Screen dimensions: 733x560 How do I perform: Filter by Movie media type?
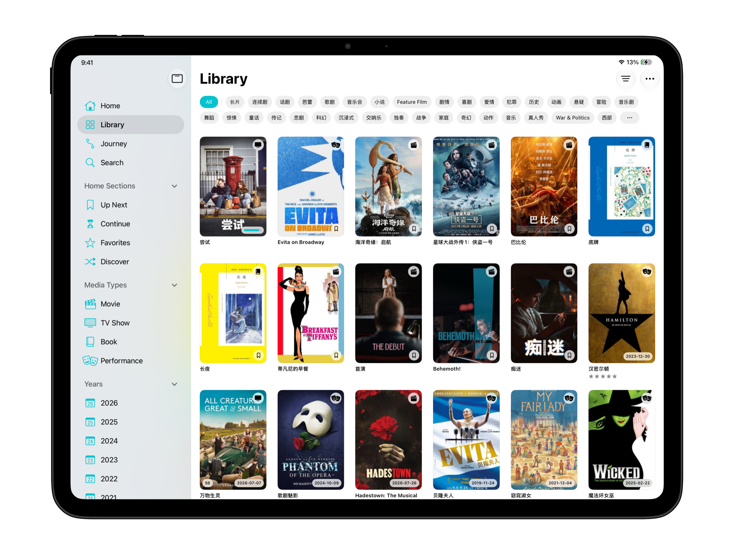click(x=130, y=304)
